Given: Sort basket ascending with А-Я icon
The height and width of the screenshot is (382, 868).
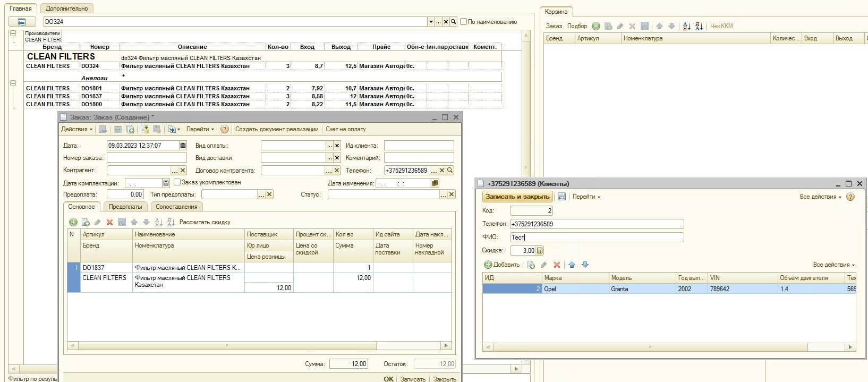Looking at the screenshot, I should coord(686,26).
